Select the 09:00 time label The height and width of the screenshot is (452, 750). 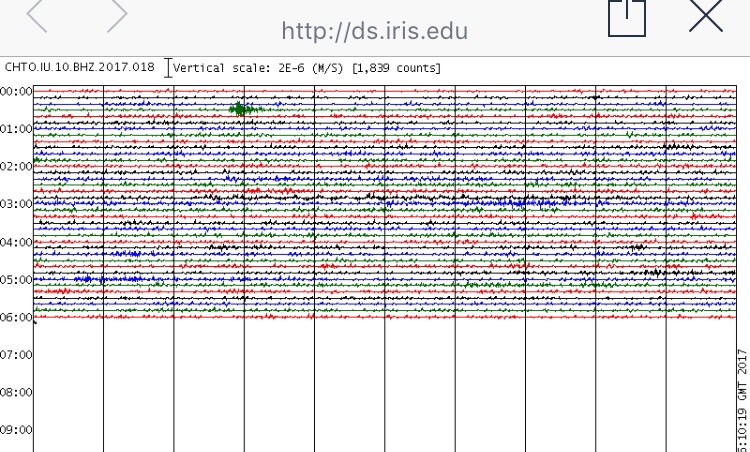coord(16,430)
